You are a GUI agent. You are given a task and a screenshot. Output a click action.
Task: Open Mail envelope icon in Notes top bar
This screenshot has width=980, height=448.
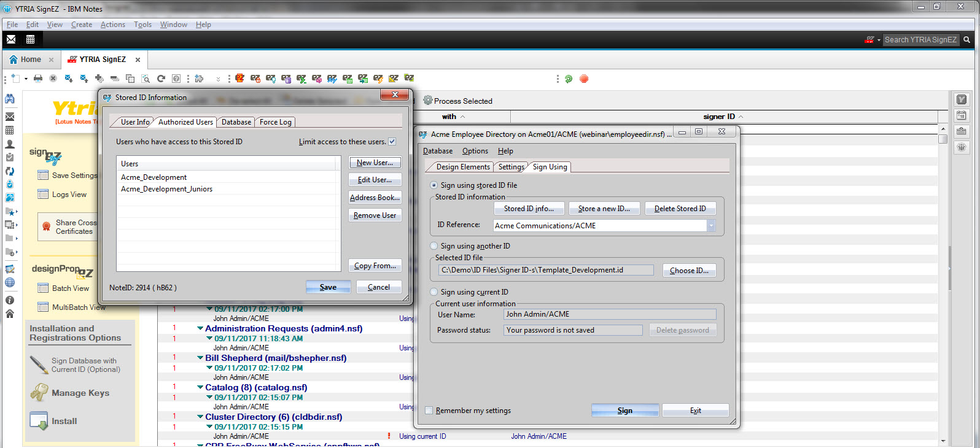11,39
